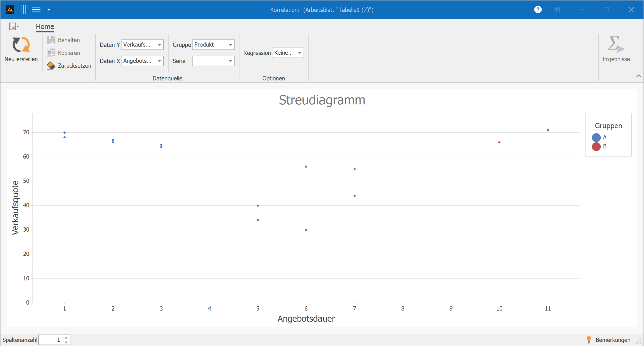This screenshot has width=644, height=346.
Task: Click the Neu erstellen refresh icon
Action: 21,45
